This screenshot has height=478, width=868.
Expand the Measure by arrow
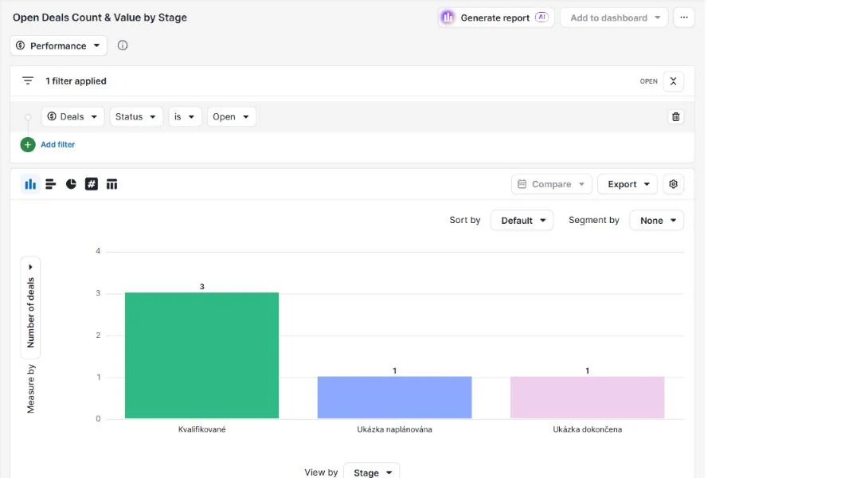coord(30,267)
